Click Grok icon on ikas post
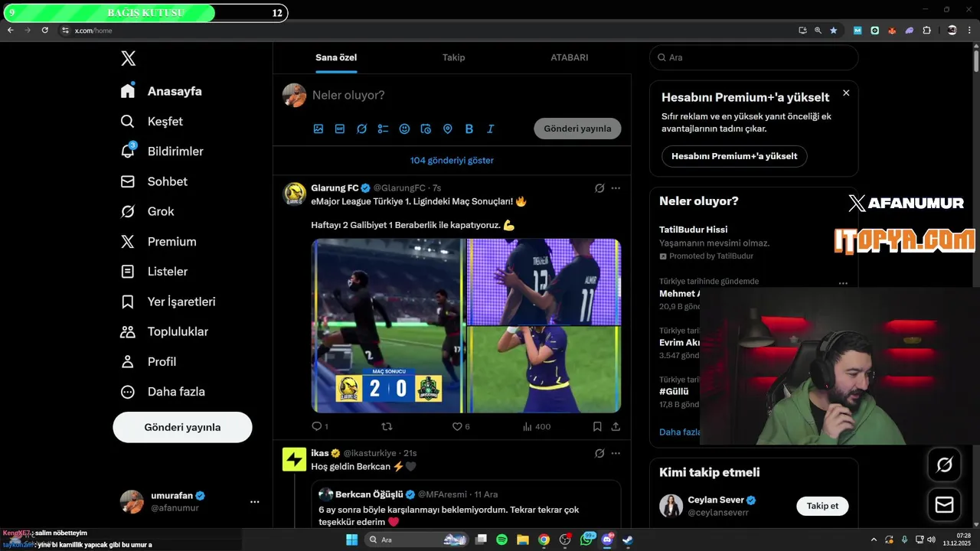The image size is (980, 551). pyautogui.click(x=600, y=453)
